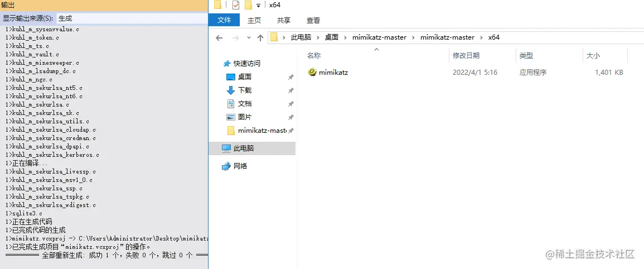644x269 pixels.
Task: Click the pin icon beside 文档
Action: (x=291, y=104)
